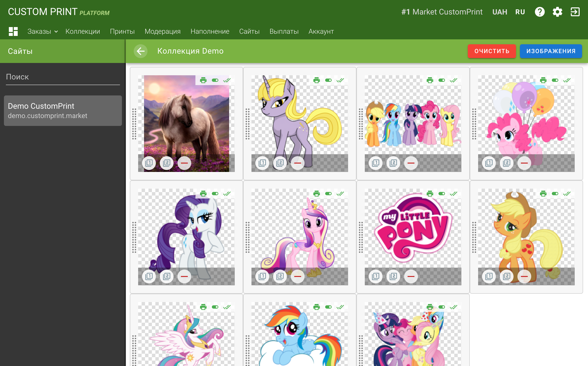
Task: Expand the Заказы dropdown menu
Action: point(43,31)
